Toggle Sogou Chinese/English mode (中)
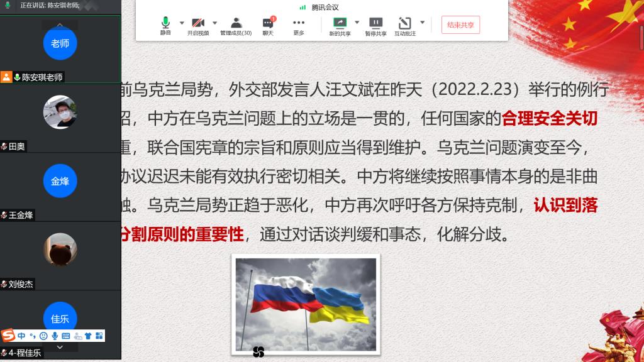The width and height of the screenshot is (644, 362). coord(21,336)
